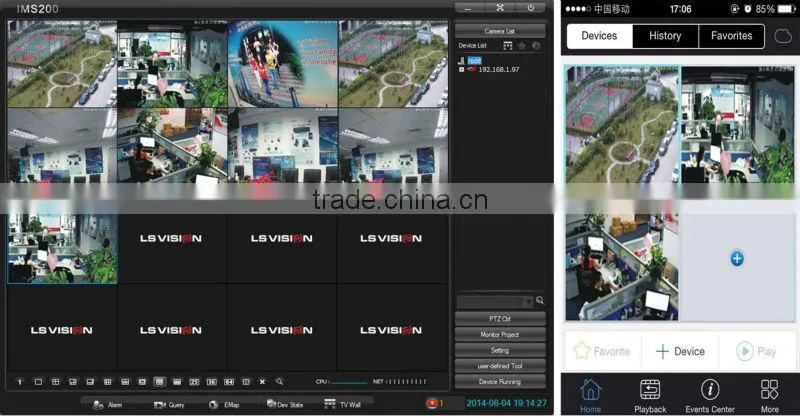The image size is (800, 416).
Task: Click the Device Running button
Action: (499, 382)
